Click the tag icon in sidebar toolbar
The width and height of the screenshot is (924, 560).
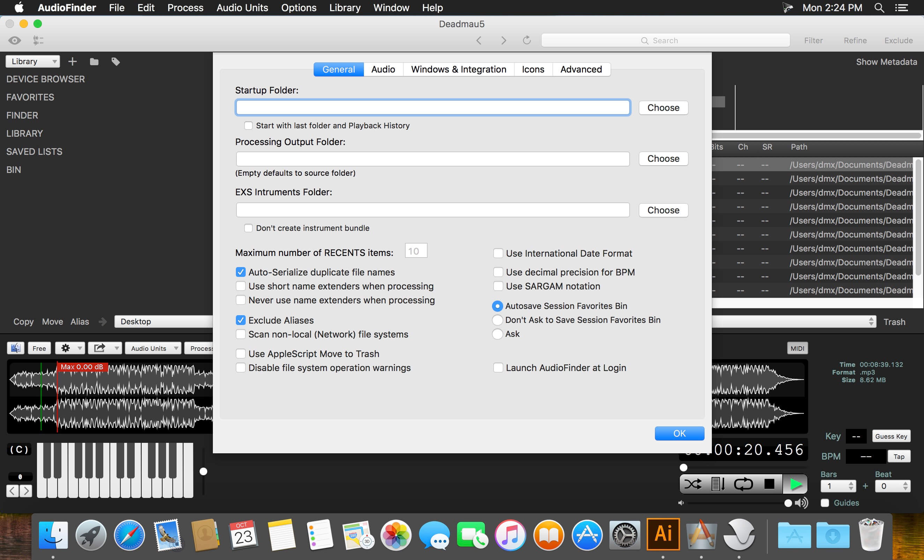point(115,61)
